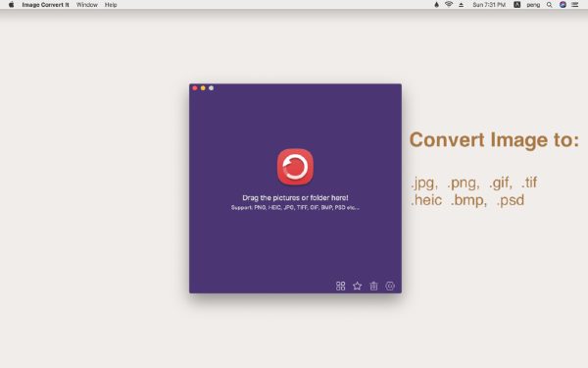Click the star rating icon at the window bottom
Viewport: 588px width, 368px height.
coord(357,287)
